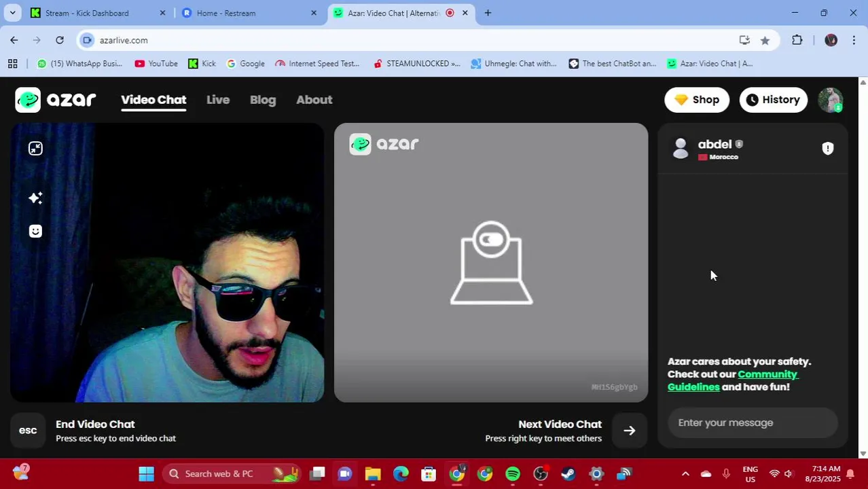Screen dimensions: 868x489
Task: Switch to the Live tab
Action: point(218,100)
